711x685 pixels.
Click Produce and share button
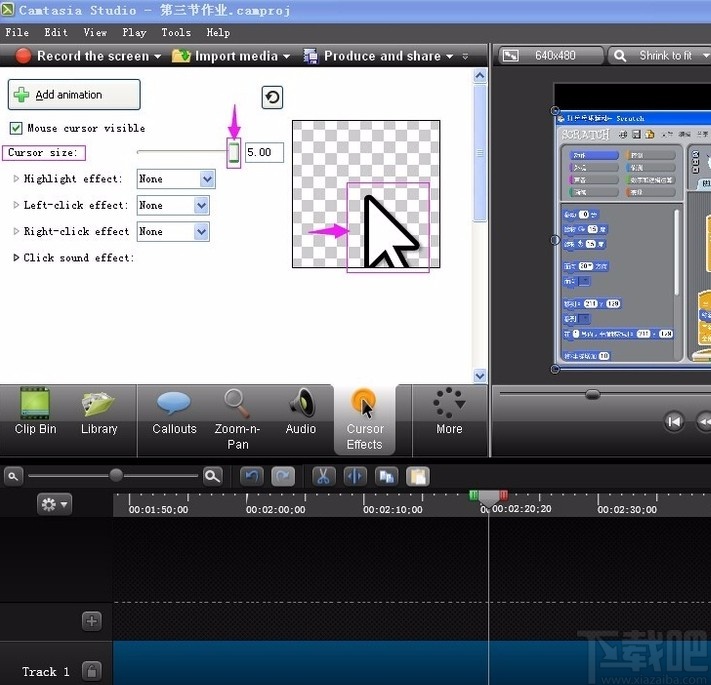point(372,56)
